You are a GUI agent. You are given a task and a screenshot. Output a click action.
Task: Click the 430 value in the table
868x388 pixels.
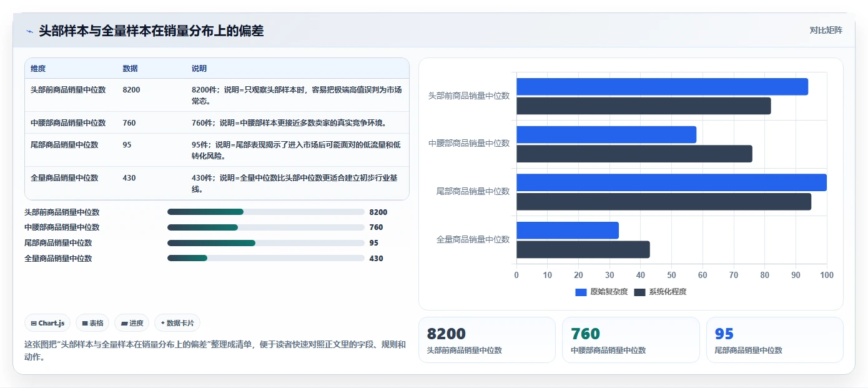click(129, 178)
